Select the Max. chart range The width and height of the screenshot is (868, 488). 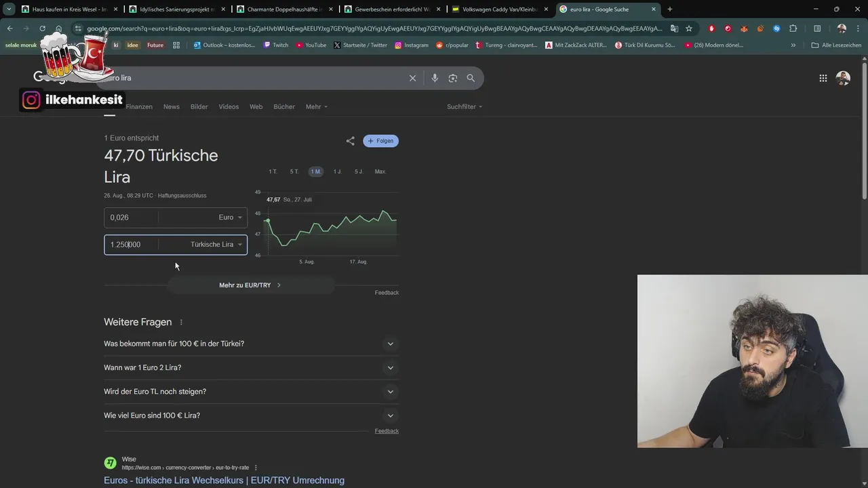click(x=380, y=171)
